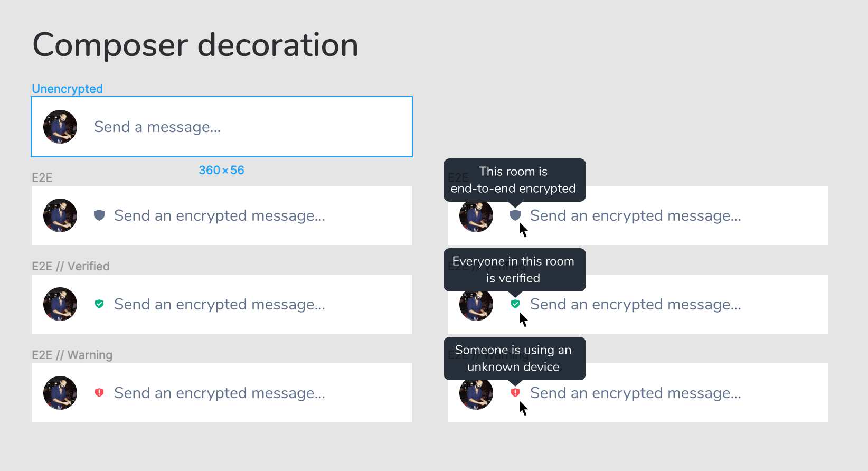Click the 'Composer decoration' heading
868x471 pixels.
pyautogui.click(x=195, y=44)
